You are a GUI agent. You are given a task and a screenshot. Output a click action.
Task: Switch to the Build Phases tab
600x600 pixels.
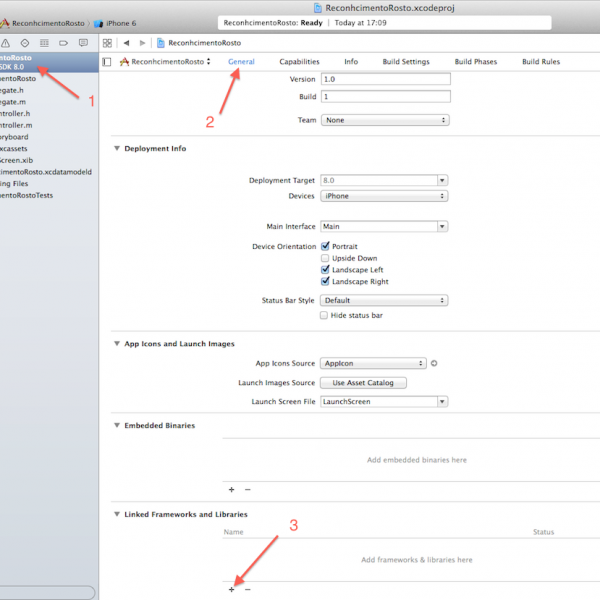(x=476, y=62)
